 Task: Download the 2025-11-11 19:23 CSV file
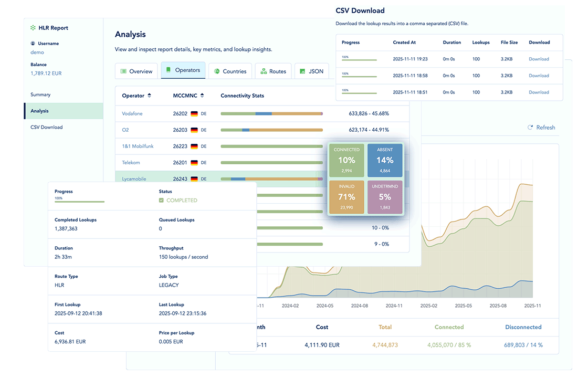click(539, 59)
